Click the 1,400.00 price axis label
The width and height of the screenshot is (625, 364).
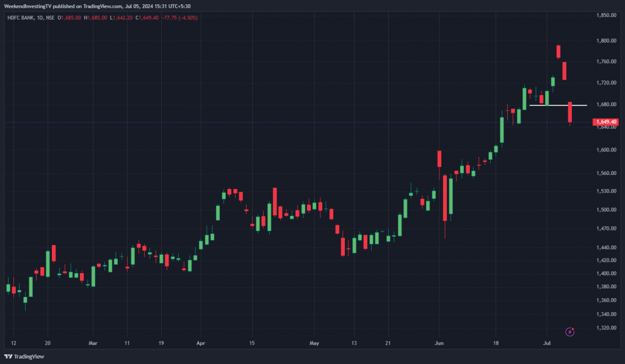[x=606, y=274]
